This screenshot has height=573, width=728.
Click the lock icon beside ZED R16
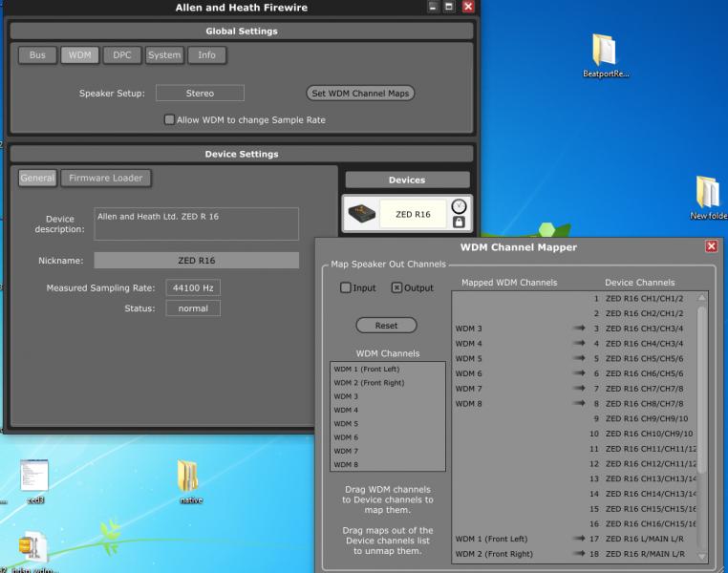[x=459, y=223]
